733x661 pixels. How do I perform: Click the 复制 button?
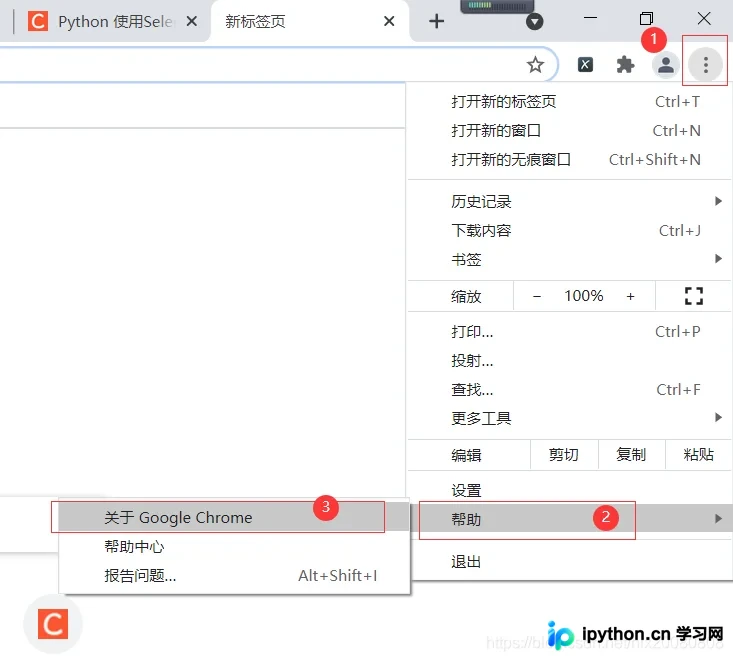pyautogui.click(x=631, y=454)
